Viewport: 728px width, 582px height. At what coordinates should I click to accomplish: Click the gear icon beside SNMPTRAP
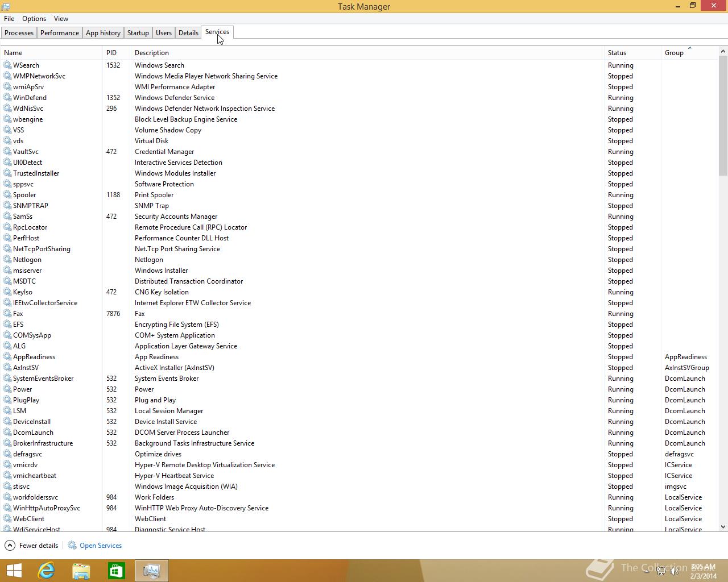click(x=7, y=206)
